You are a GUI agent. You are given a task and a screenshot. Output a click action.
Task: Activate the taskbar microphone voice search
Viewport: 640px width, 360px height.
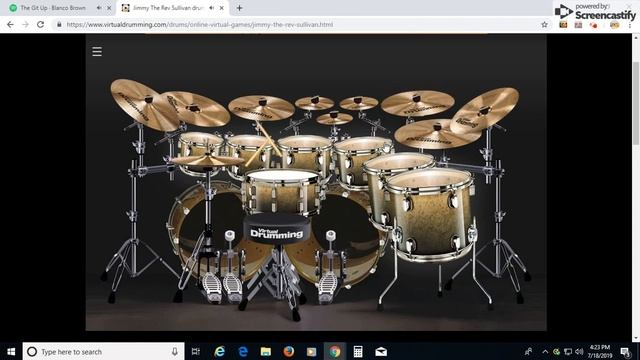(175, 351)
